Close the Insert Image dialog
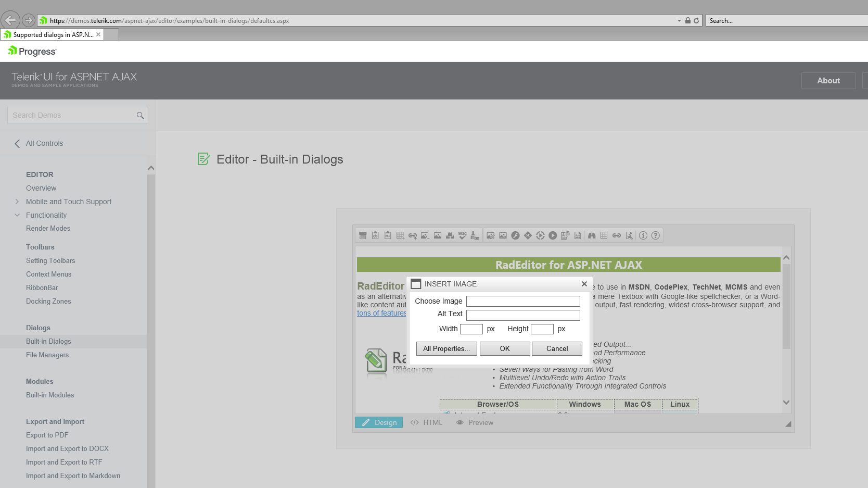 584,284
